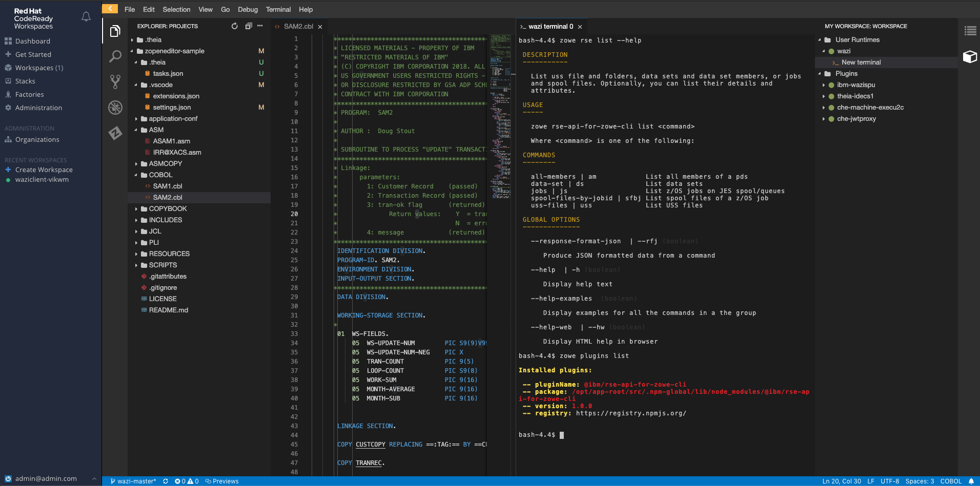The image size is (980, 486).
Task: Open Previews in status bar
Action: pos(222,481)
